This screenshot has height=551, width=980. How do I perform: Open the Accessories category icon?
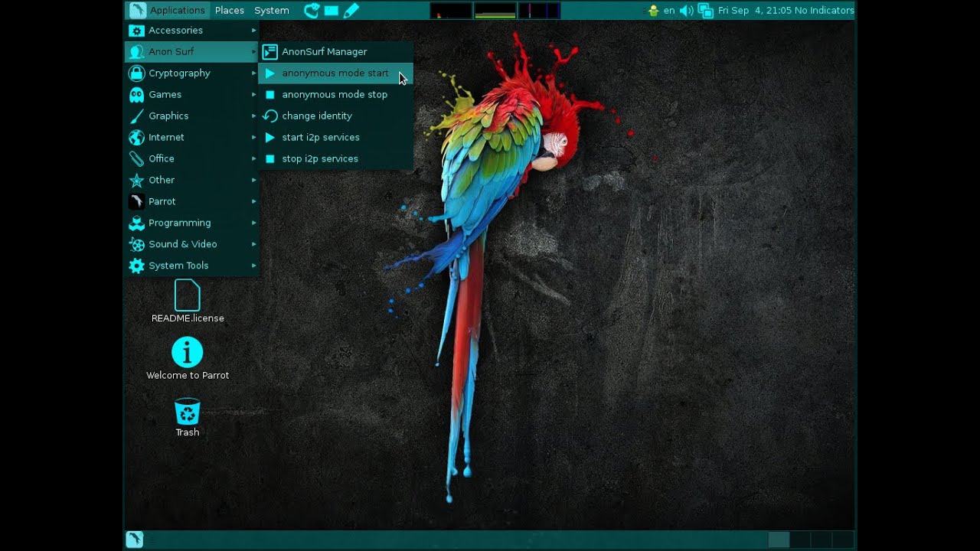pos(136,31)
